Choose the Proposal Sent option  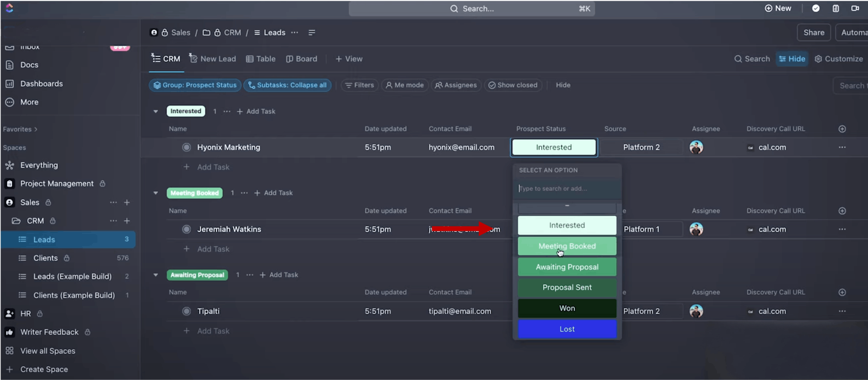pos(567,288)
